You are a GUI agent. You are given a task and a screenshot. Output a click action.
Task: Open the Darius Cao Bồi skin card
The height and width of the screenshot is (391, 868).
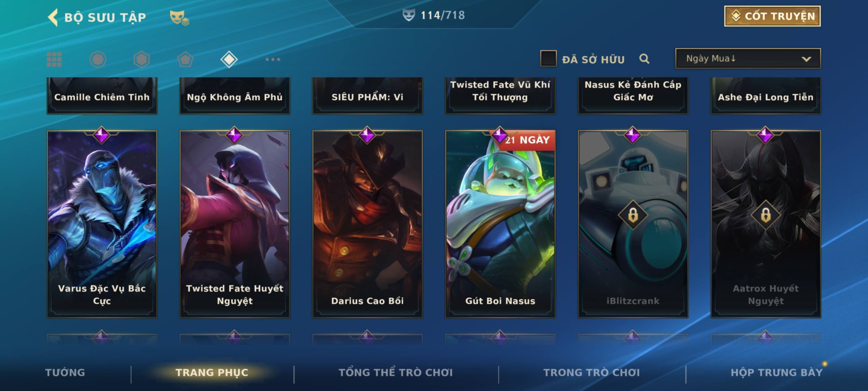coord(367,224)
